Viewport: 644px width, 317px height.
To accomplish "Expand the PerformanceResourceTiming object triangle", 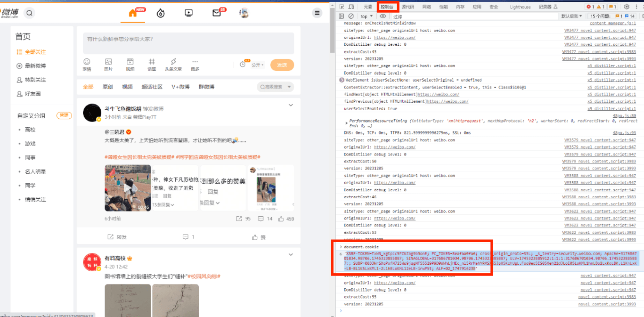I will [x=346, y=123].
